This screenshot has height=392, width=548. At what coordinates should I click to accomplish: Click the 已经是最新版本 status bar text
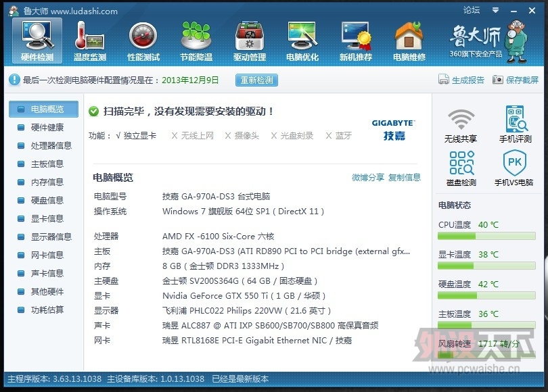click(240, 378)
